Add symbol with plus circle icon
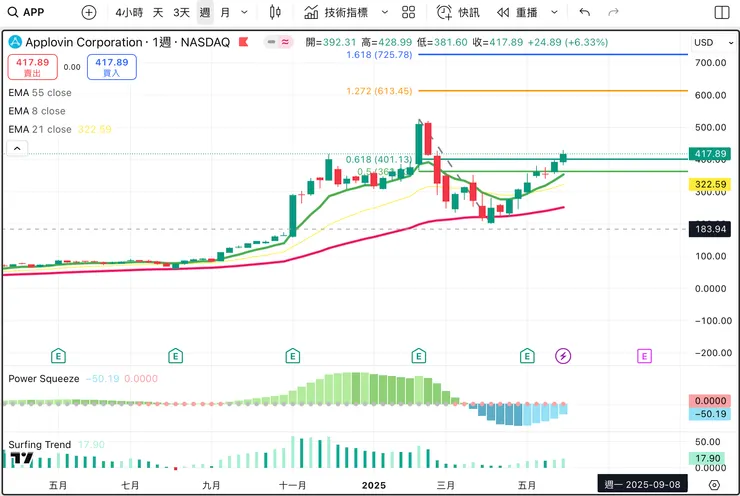This screenshot has width=740, height=496. coord(89,12)
